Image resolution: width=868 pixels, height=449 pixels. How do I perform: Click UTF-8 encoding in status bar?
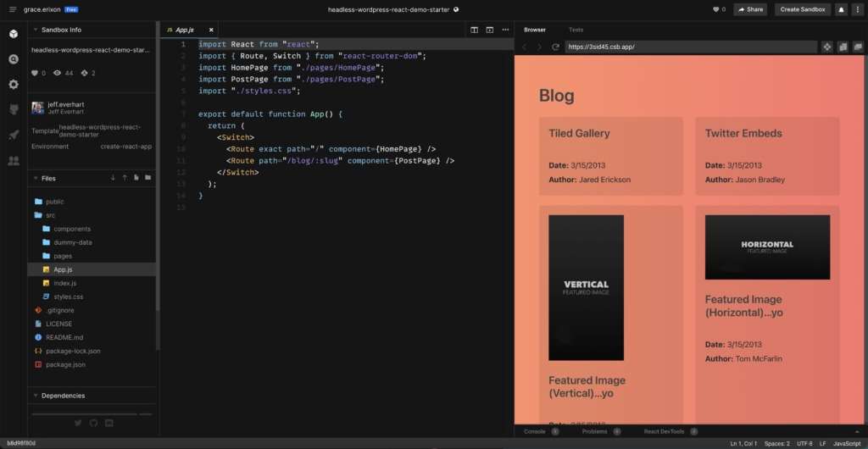tap(804, 443)
